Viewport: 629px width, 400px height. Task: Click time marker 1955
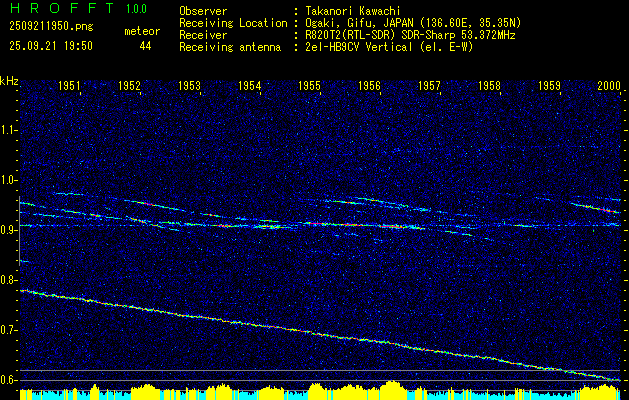[310, 85]
